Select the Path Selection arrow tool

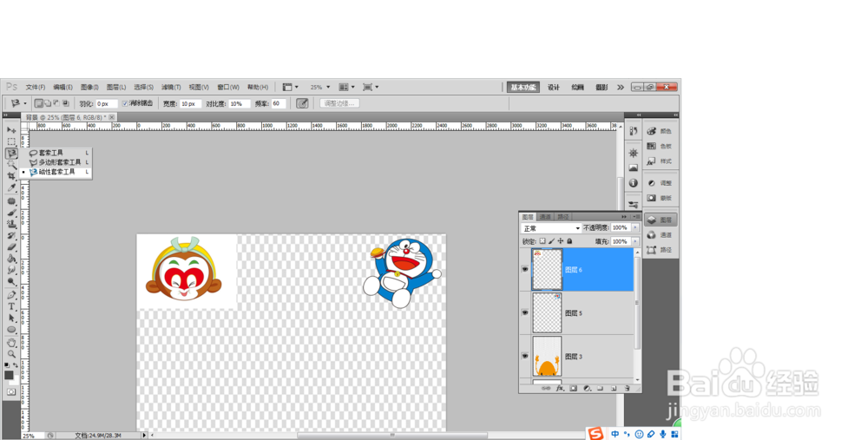[x=11, y=319]
